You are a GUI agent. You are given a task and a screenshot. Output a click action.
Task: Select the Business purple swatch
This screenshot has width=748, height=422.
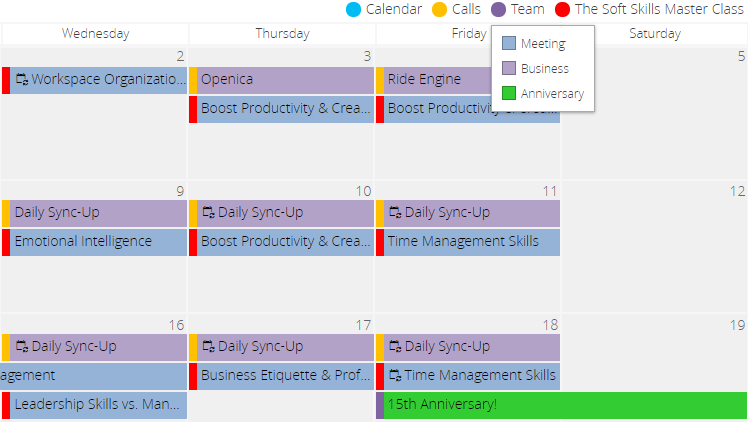coord(509,68)
